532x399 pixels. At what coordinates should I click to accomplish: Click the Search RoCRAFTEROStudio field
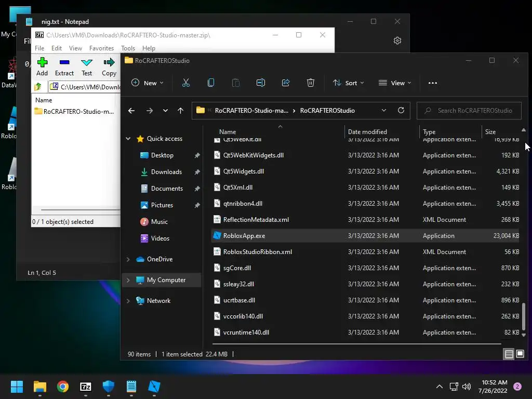click(x=469, y=111)
